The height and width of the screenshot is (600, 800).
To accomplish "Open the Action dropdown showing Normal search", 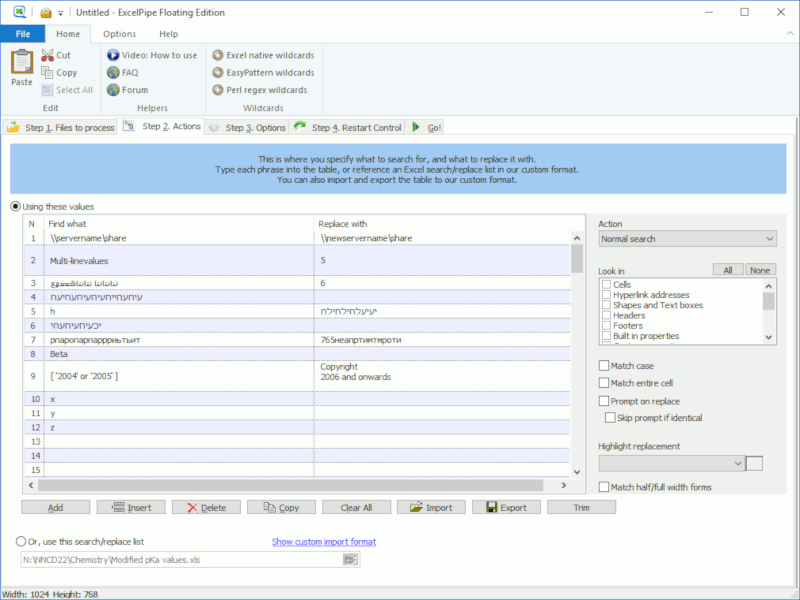I will (687, 238).
